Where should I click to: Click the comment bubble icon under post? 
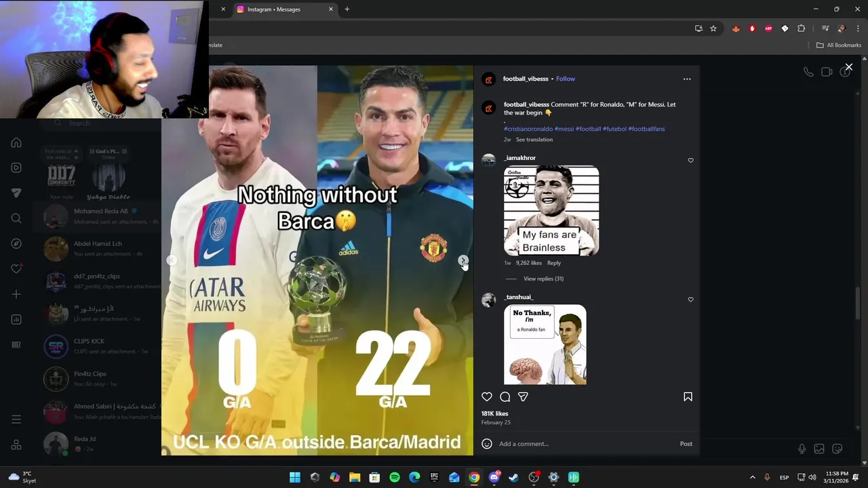point(505,396)
